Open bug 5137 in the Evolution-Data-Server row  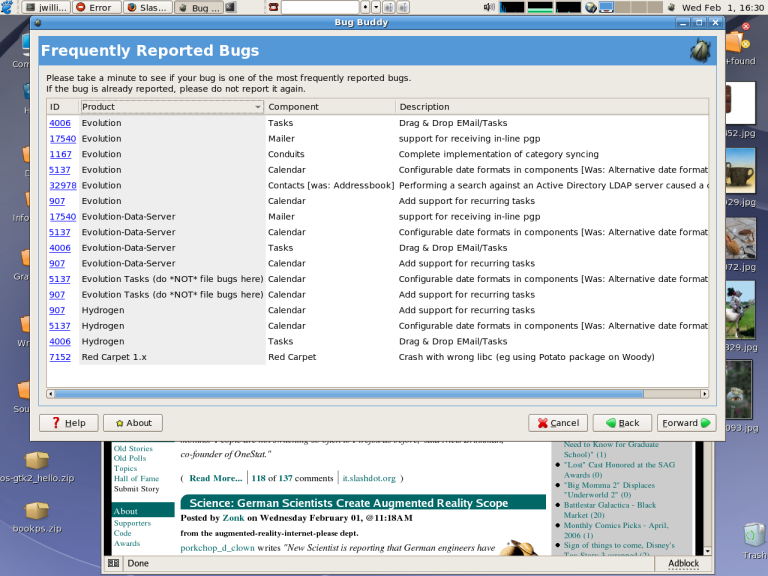click(60, 232)
